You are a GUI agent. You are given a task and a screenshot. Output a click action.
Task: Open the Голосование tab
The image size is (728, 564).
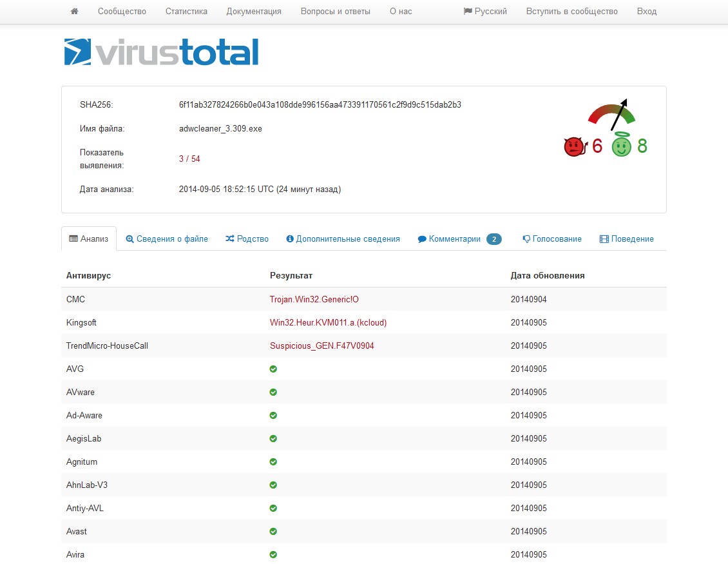pos(552,238)
